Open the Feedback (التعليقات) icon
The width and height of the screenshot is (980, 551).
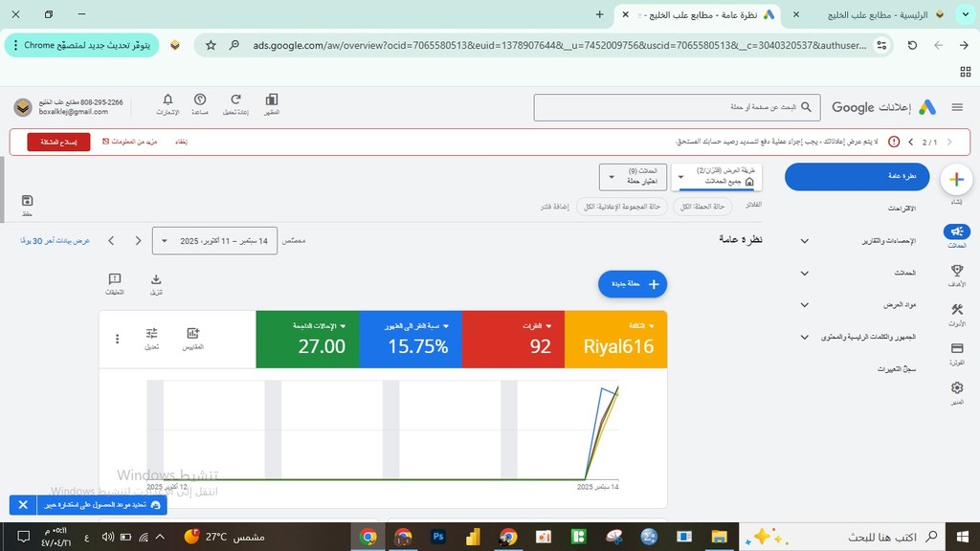(115, 279)
